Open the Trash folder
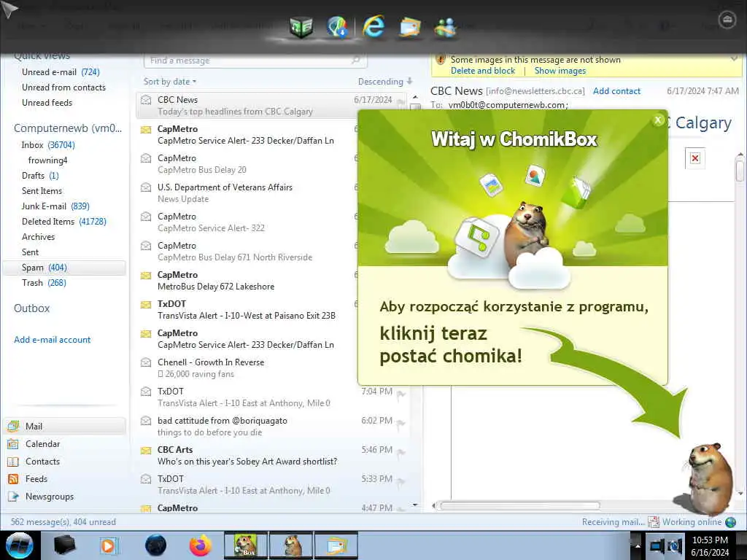Image resolution: width=747 pixels, height=560 pixels. 44,283
